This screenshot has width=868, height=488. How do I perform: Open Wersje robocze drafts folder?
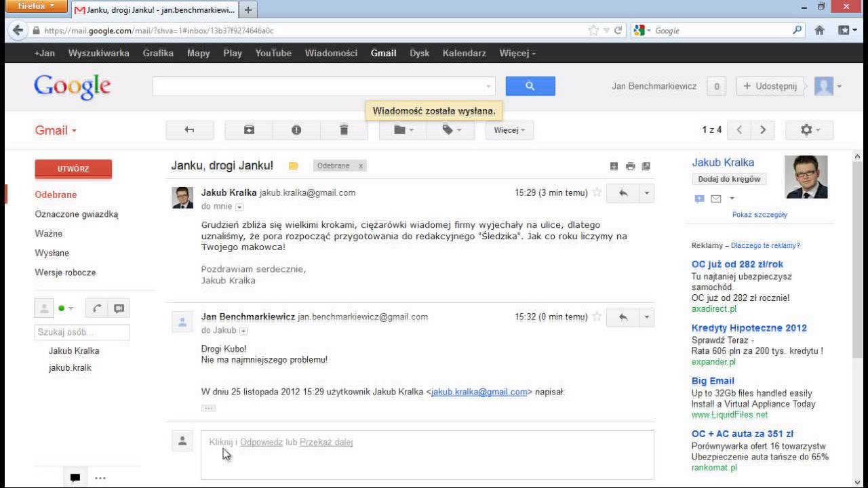[65, 272]
